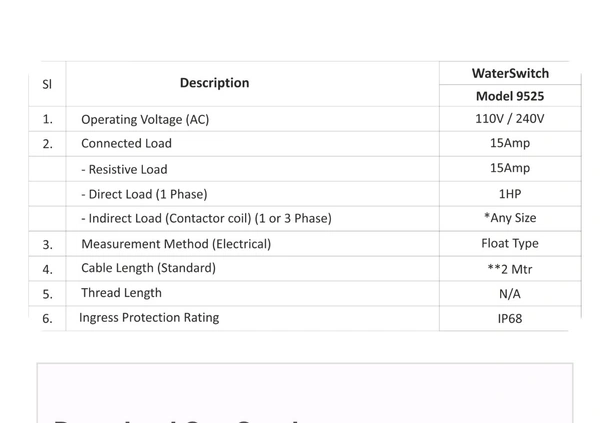Select the "1HP" value cell
Screen dimensions: 600x423
tap(509, 194)
